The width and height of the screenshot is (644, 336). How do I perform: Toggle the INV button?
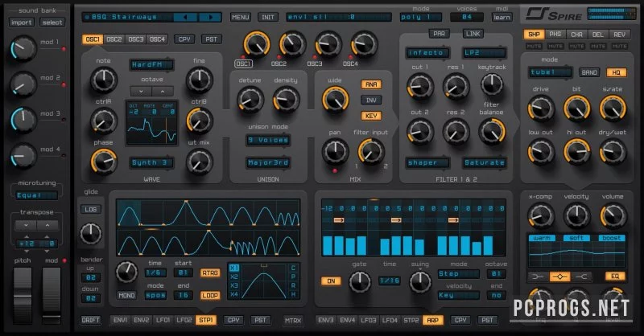coord(371,100)
